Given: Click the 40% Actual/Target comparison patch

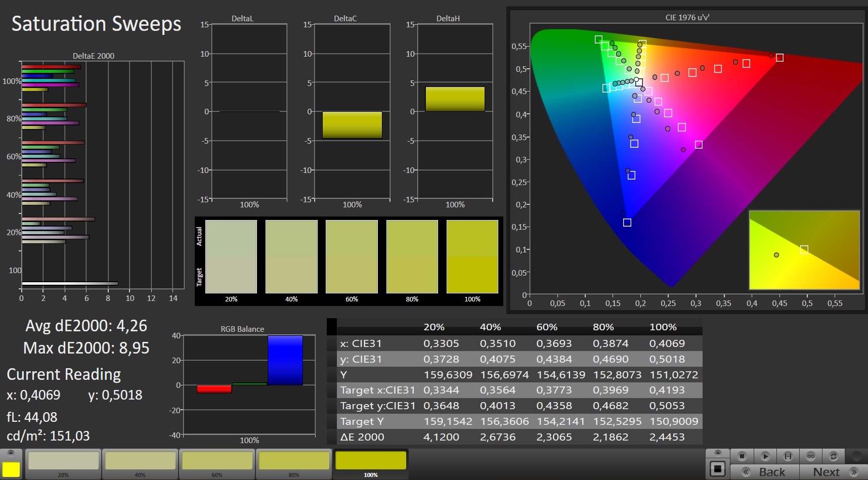Looking at the screenshot, I should click(291, 256).
